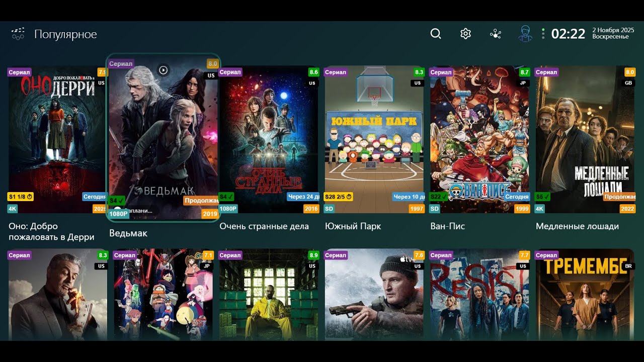Open the poster of man lighting a cigar
The width and height of the screenshot is (644, 362).
[58, 295]
